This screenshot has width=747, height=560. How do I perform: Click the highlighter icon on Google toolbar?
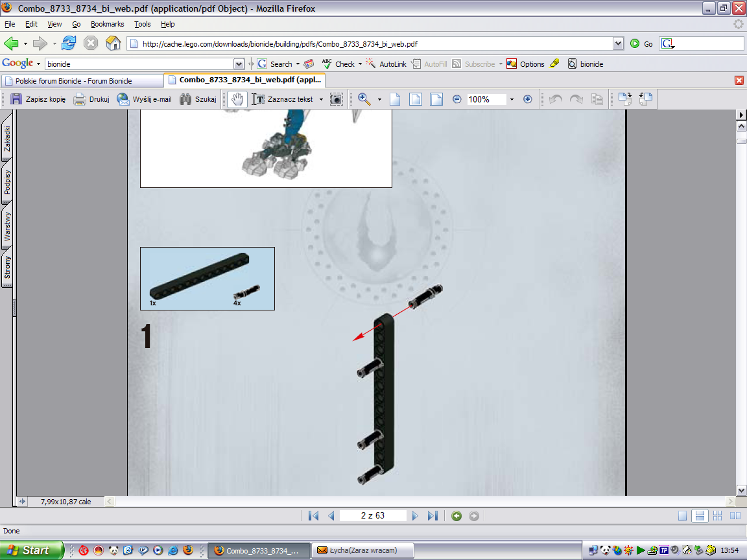(554, 64)
